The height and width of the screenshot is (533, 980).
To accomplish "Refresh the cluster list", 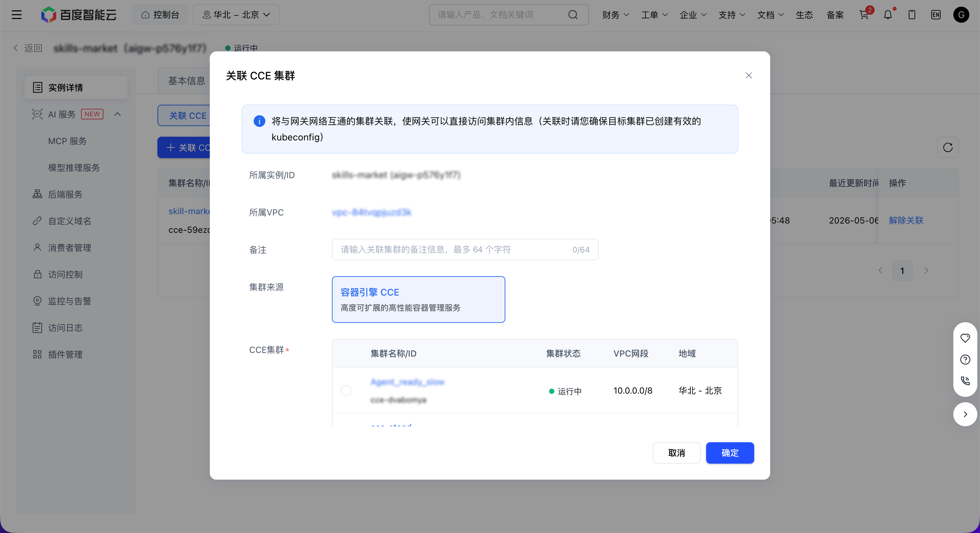I will [x=948, y=147].
